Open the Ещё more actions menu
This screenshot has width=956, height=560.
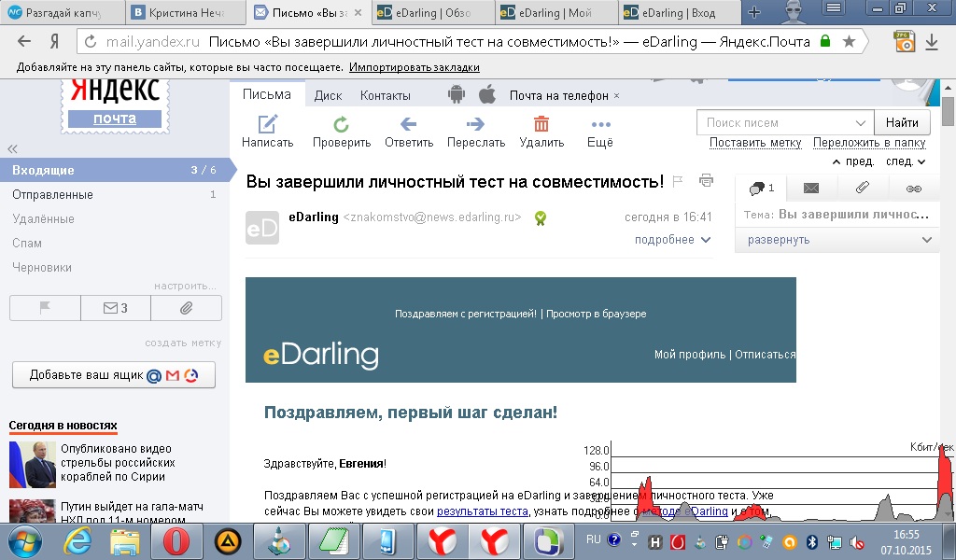[x=600, y=132]
